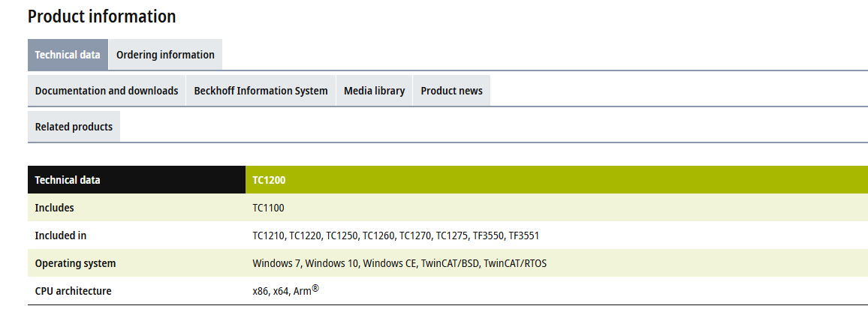Click the CPU architecture row label
The image size is (868, 321).
(x=73, y=291)
